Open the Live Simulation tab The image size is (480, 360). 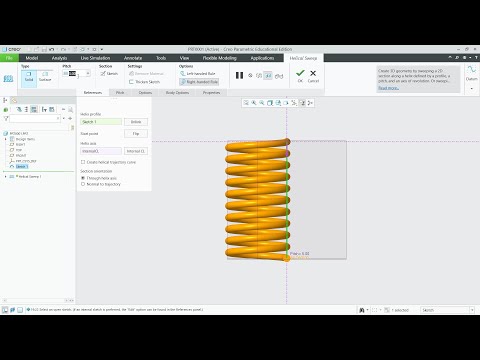click(x=95, y=58)
